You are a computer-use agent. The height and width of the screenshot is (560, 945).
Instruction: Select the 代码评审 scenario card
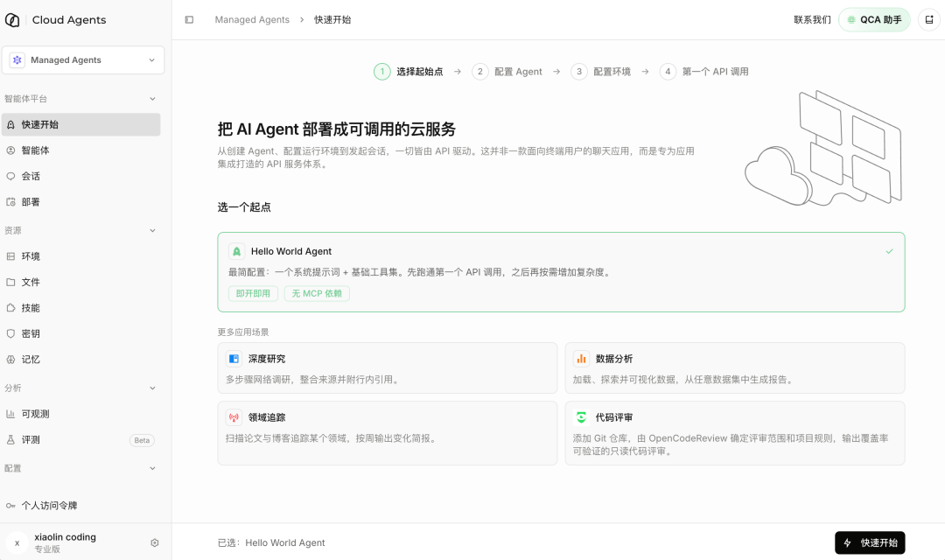coord(735,433)
